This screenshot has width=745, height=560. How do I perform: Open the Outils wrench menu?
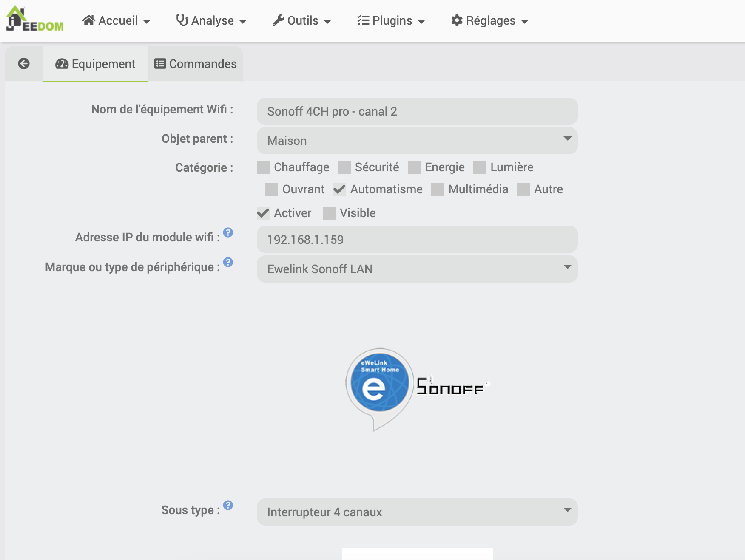(x=301, y=20)
